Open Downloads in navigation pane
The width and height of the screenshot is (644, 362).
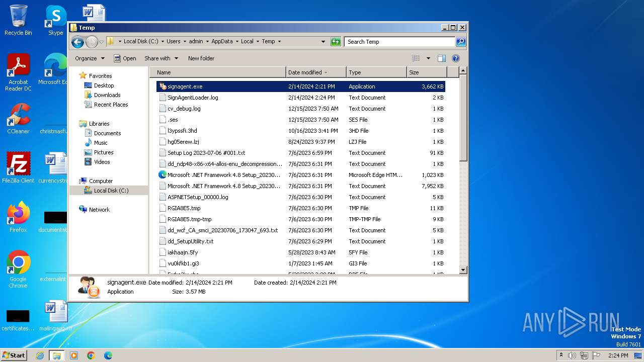(107, 95)
